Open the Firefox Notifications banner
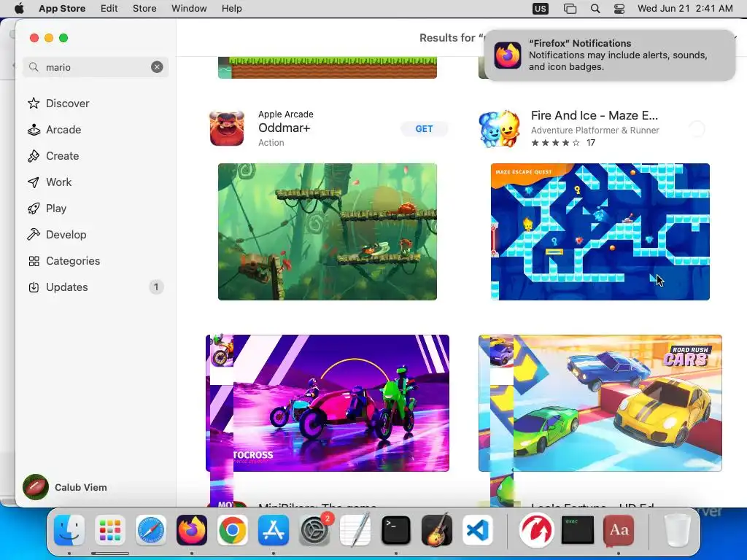Viewport: 747px width, 560px height. [x=610, y=55]
